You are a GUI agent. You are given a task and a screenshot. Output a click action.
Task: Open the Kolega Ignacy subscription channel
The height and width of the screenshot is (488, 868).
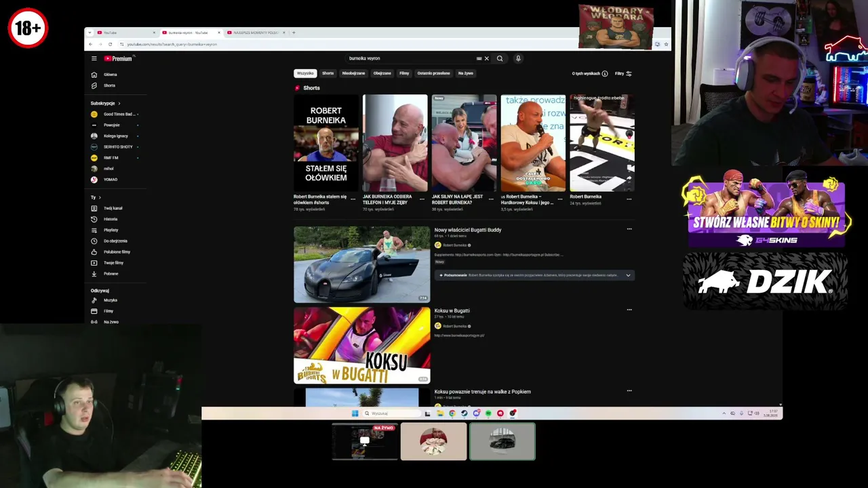115,136
